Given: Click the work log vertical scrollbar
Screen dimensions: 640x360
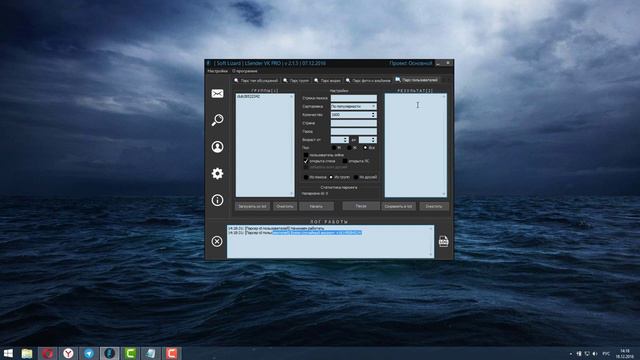Looking at the screenshot, I should click(431, 242).
